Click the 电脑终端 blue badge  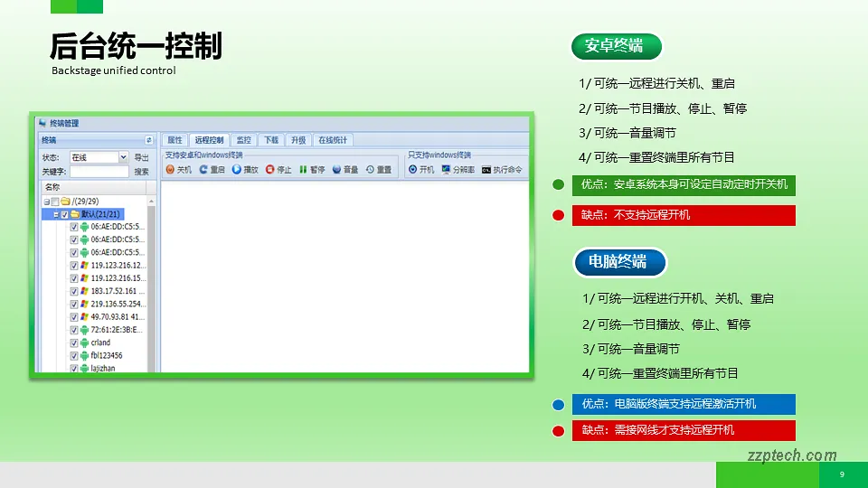coord(619,262)
